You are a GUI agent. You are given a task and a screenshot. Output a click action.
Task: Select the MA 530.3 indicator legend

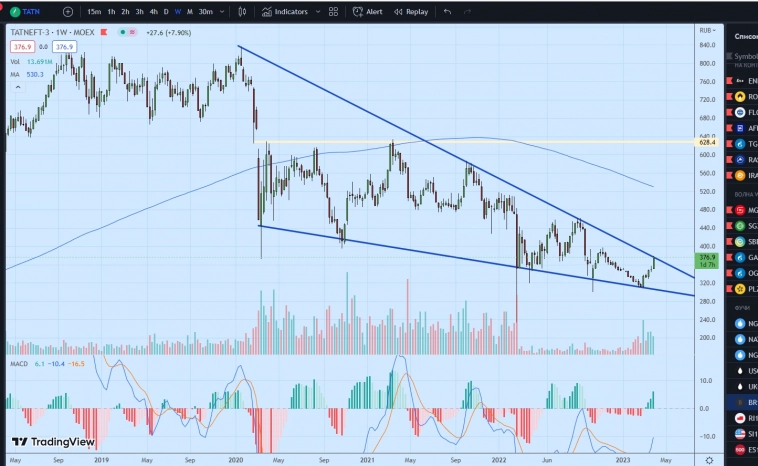27,74
